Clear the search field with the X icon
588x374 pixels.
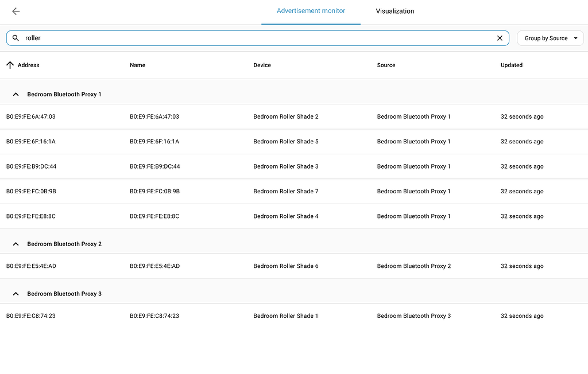point(500,38)
